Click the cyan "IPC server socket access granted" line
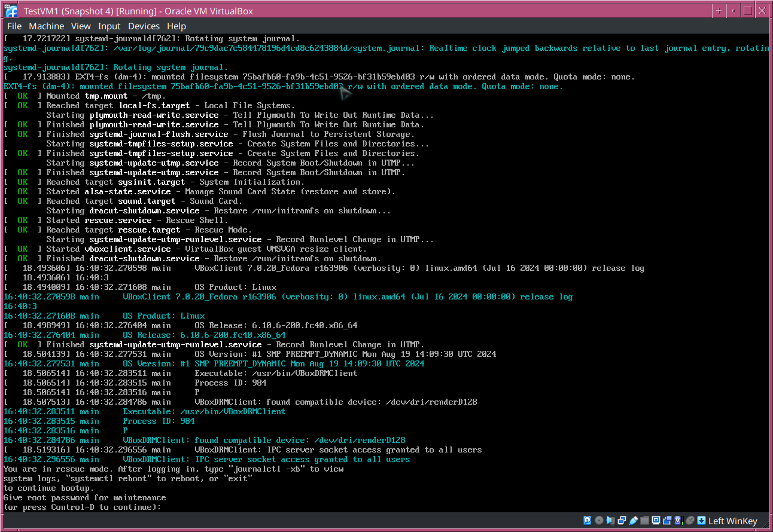Image resolution: width=773 pixels, height=532 pixels. pos(207,459)
